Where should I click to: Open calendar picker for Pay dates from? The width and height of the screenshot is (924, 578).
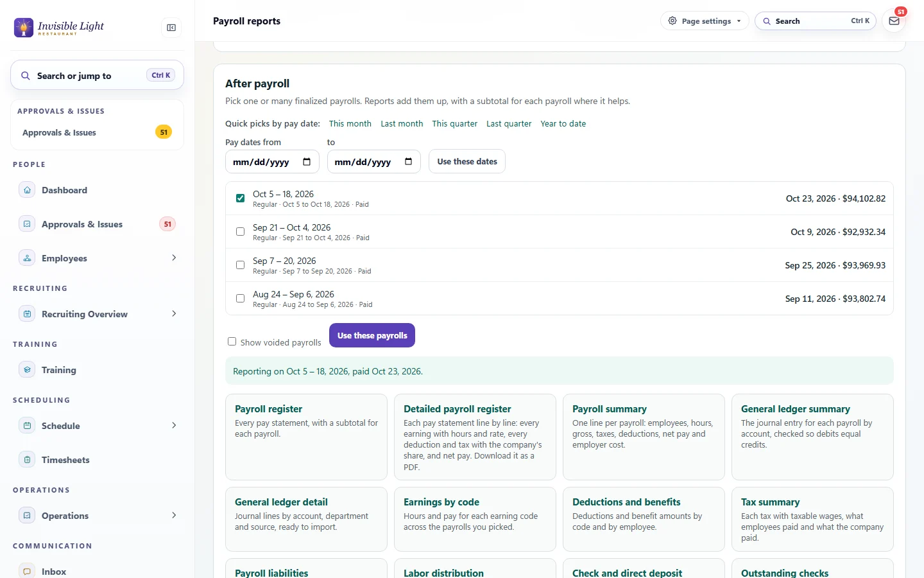point(307,162)
